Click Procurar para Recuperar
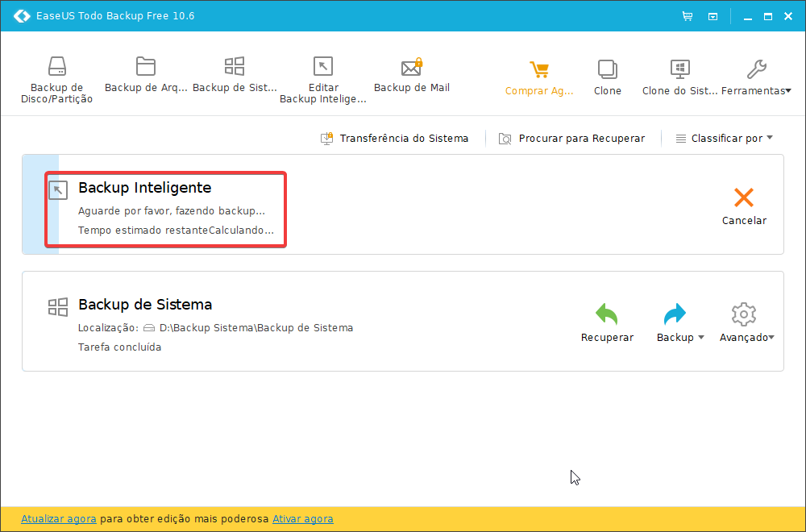806x532 pixels. click(572, 139)
